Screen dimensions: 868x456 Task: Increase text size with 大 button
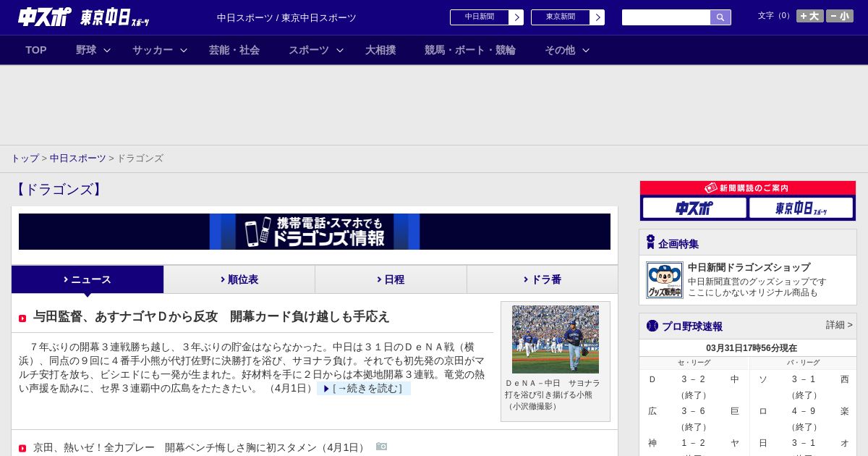(x=810, y=16)
